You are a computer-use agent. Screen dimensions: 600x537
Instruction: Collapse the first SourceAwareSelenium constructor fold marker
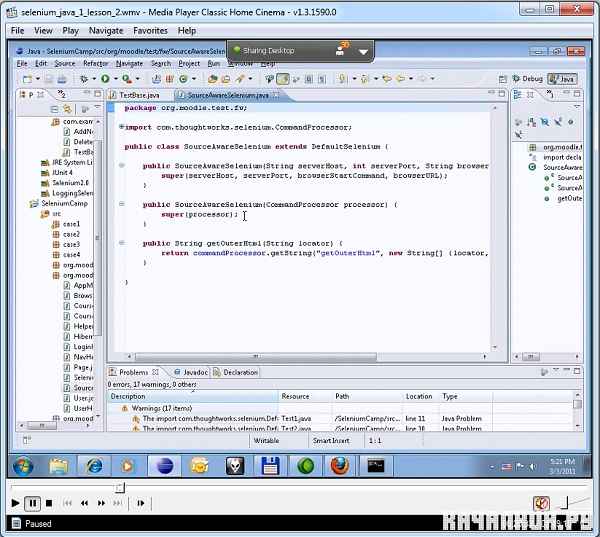pos(122,165)
